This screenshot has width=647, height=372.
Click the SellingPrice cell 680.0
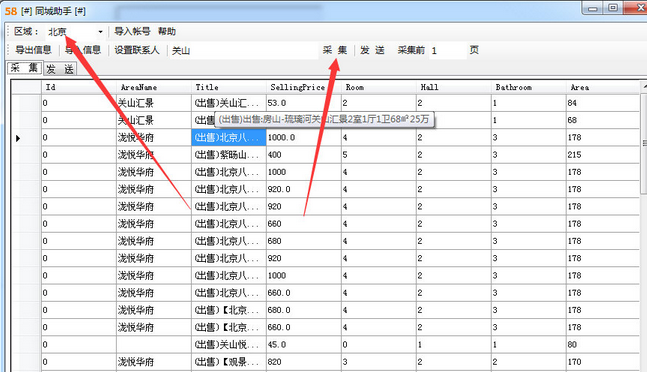pos(304,310)
